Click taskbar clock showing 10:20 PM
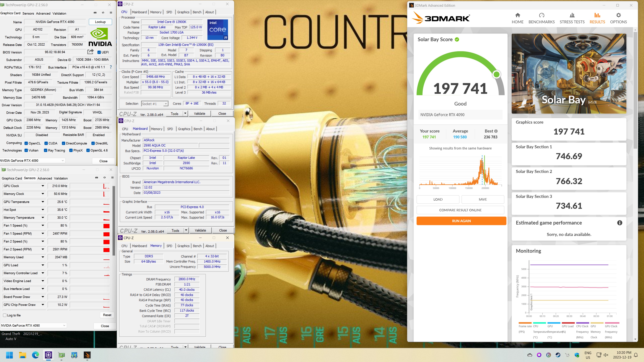 click(x=624, y=355)
